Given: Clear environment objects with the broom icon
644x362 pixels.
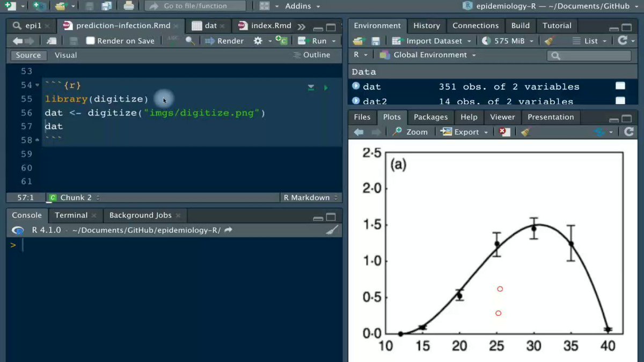Looking at the screenshot, I should tap(549, 40).
